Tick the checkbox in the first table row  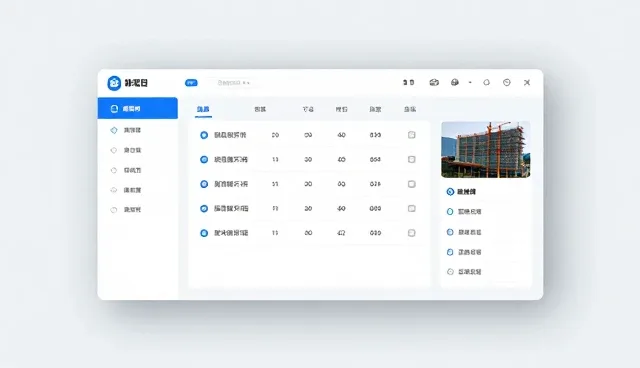(411, 135)
